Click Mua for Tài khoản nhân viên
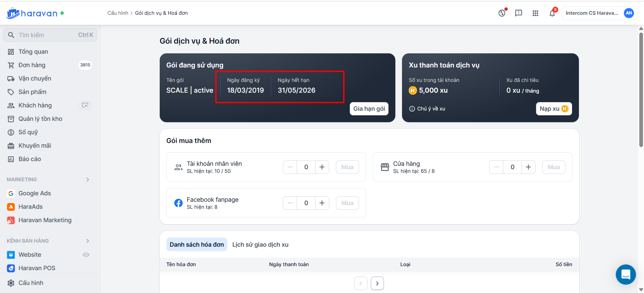Image resolution: width=644 pixels, height=293 pixels. pyautogui.click(x=347, y=167)
